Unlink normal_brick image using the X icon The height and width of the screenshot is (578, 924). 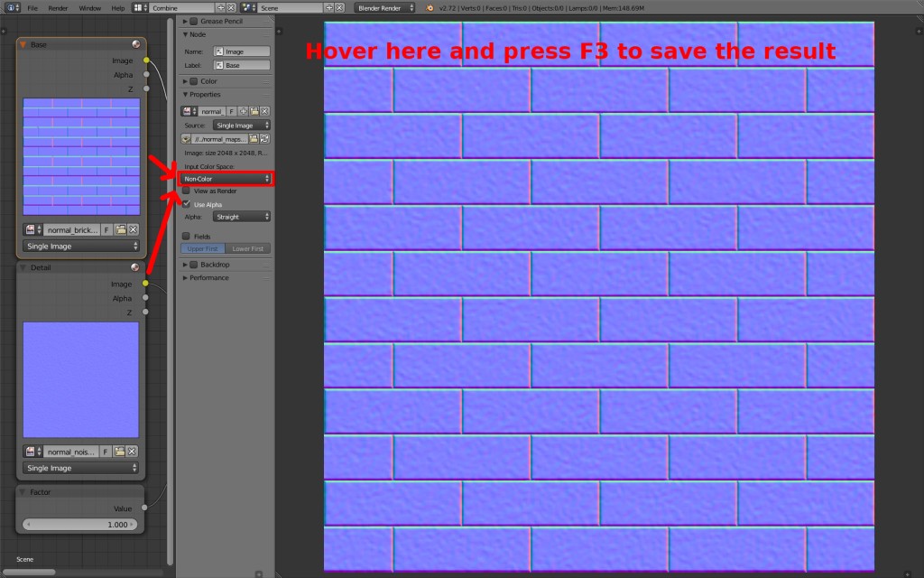pos(133,230)
